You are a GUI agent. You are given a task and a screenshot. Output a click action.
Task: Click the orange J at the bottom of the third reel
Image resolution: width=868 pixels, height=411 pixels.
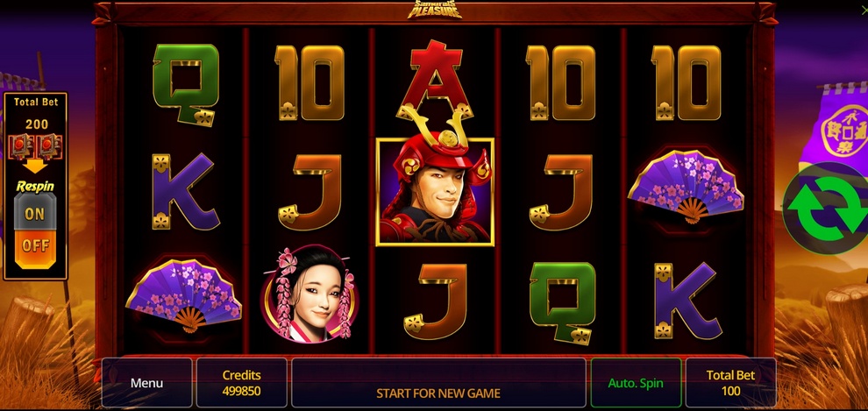[435, 301]
